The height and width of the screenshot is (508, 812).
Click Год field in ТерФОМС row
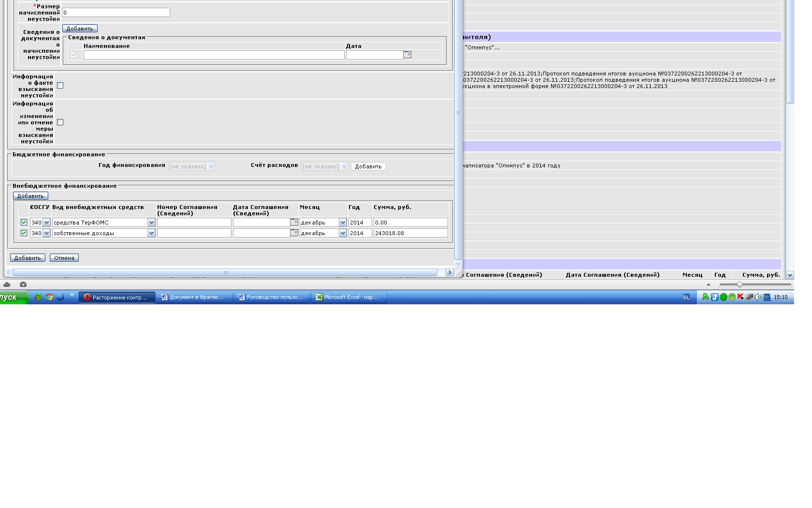pos(360,223)
